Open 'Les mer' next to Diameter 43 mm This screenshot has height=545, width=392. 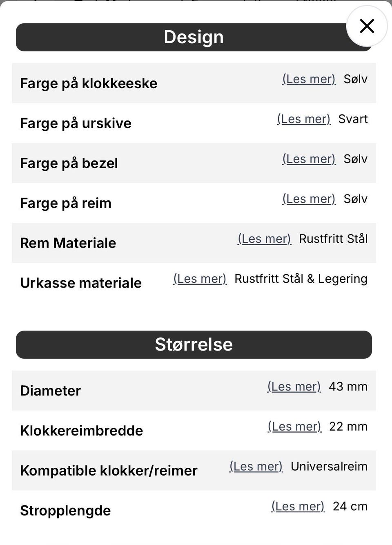[294, 386]
